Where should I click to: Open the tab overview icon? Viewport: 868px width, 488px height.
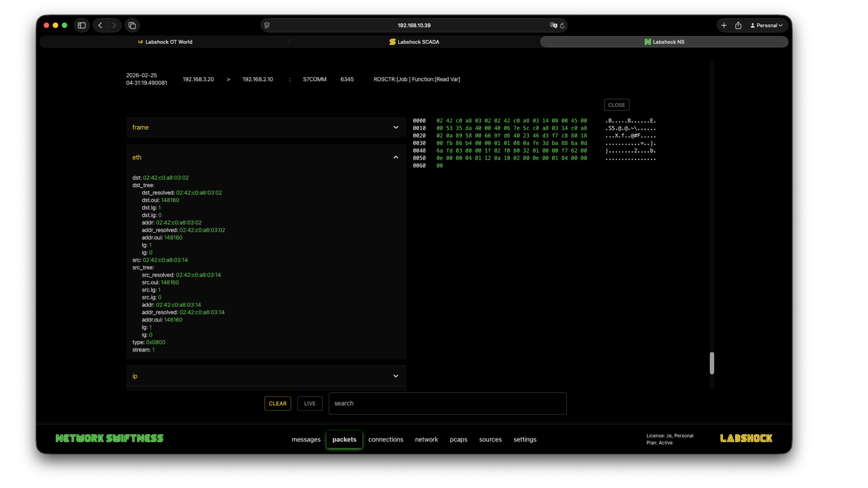click(x=132, y=25)
